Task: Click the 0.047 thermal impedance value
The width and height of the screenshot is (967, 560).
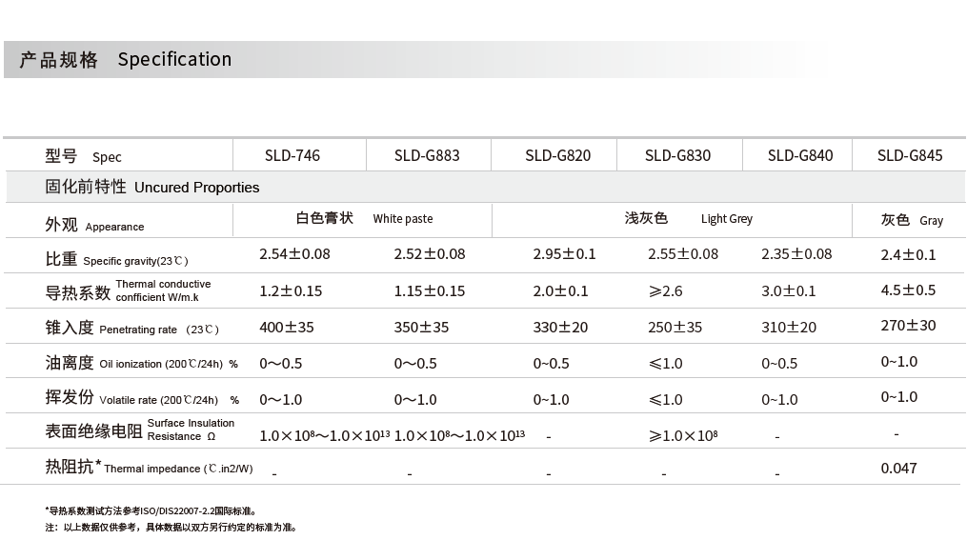Action: tap(898, 469)
